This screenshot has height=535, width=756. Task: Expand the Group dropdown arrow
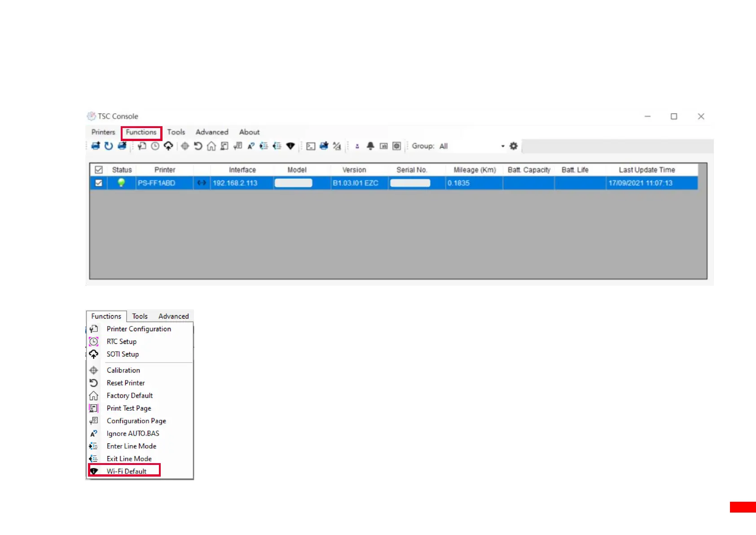pyautogui.click(x=503, y=146)
